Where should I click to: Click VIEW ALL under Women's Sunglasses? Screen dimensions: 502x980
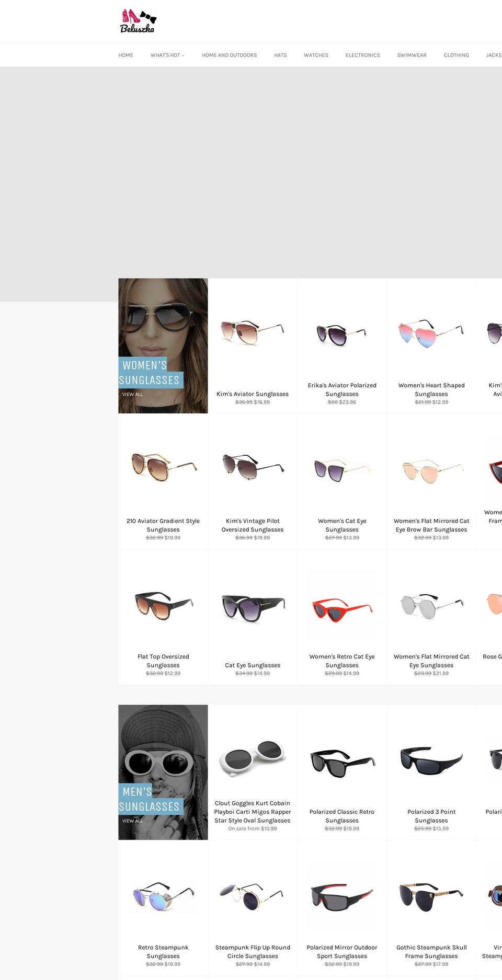[132, 395]
